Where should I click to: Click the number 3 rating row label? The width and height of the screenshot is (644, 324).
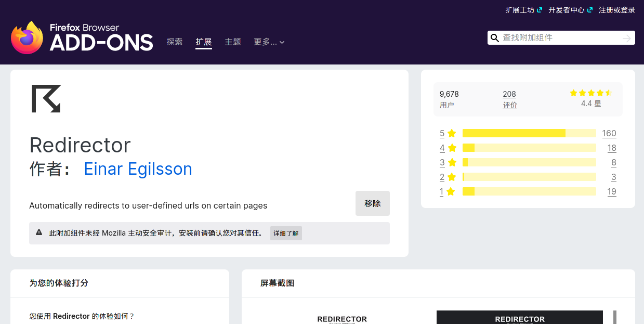442,162
